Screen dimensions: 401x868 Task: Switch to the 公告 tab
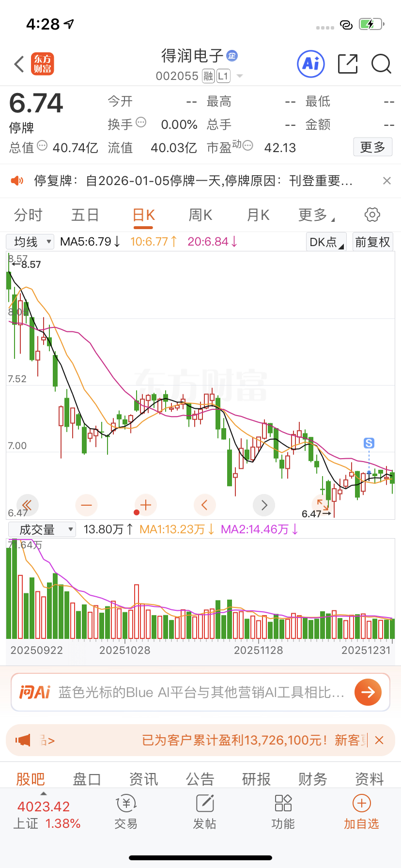(x=200, y=779)
